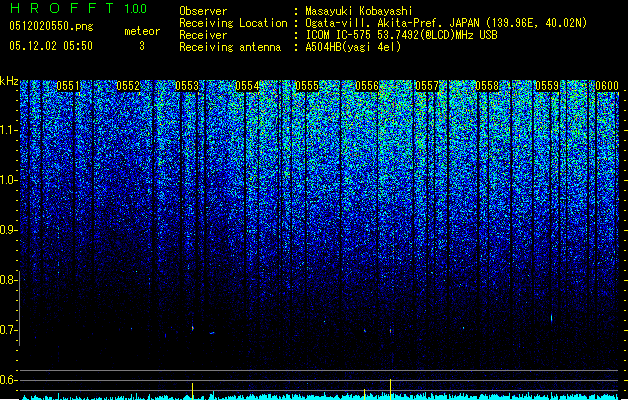The width and height of the screenshot is (629, 400).
Task: Click the A504HB(yagi 4el) antenna text
Action: point(353,47)
